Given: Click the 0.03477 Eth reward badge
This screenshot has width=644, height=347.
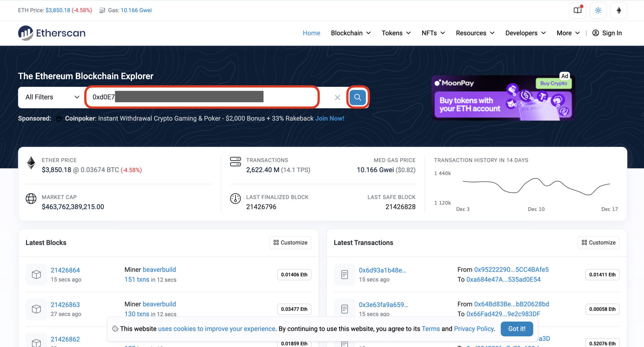Looking at the screenshot, I should click(x=294, y=309).
